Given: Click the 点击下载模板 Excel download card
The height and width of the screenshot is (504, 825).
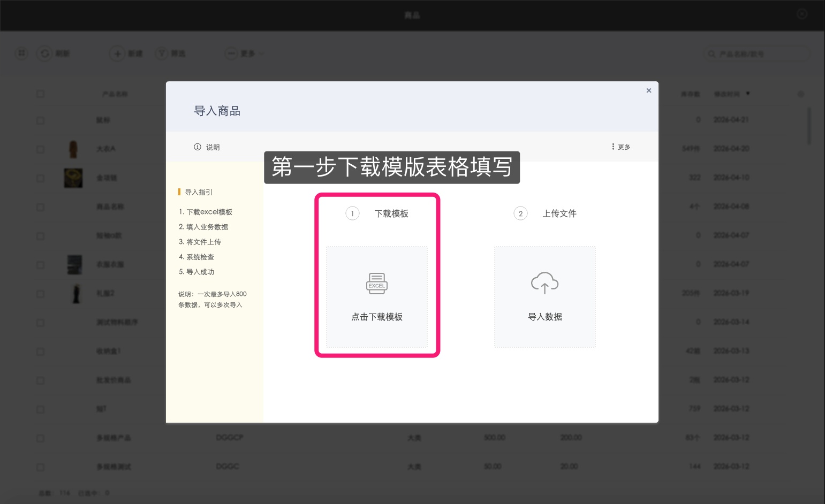Looking at the screenshot, I should coord(377,297).
